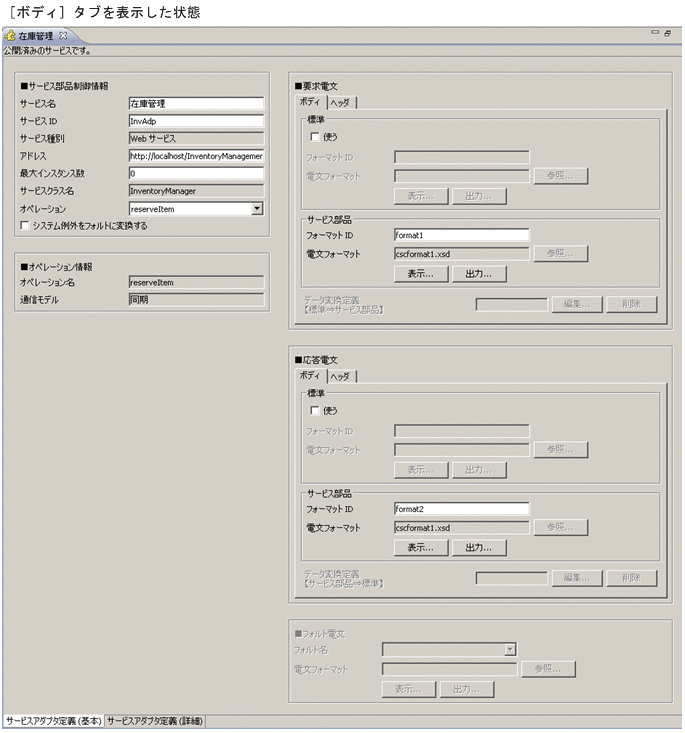Viewport: 685px width, 733px height.
Task: Restore the editor view pane
Action: coord(667,33)
